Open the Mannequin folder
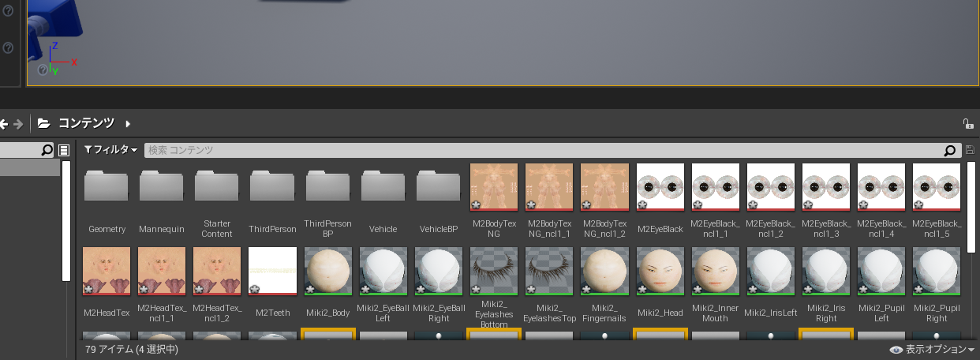This screenshot has width=980, height=360. click(162, 187)
